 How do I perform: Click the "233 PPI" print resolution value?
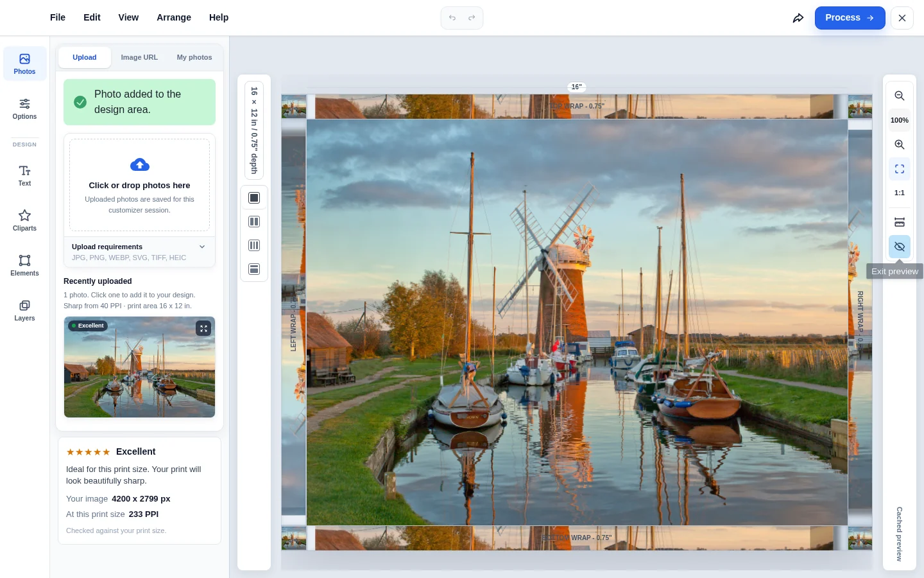pyautogui.click(x=144, y=514)
